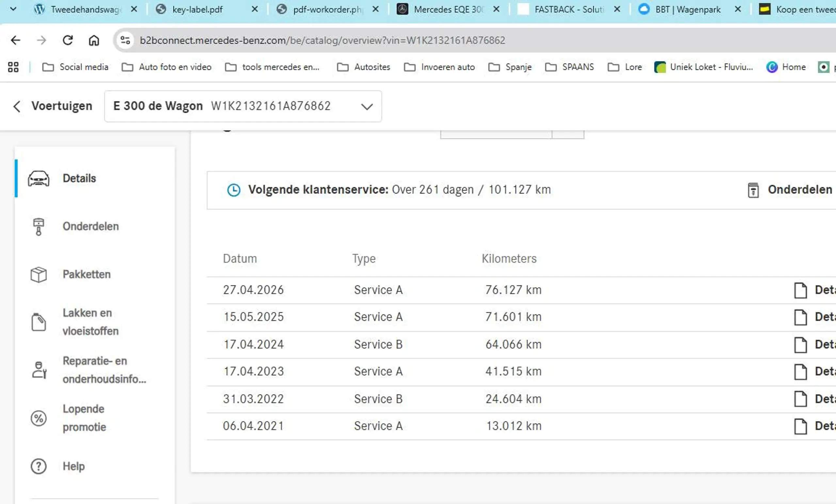836x504 pixels.
Task: Select the 76.127 km mileage cell
Action: pyautogui.click(x=513, y=290)
